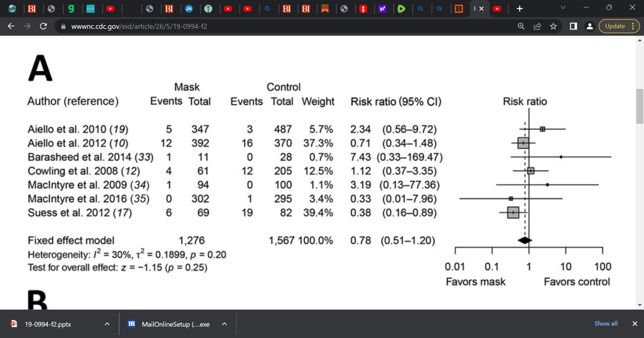Image resolution: width=644 pixels, height=338 pixels.
Task: Close the active CDC article tab
Action: (482, 9)
